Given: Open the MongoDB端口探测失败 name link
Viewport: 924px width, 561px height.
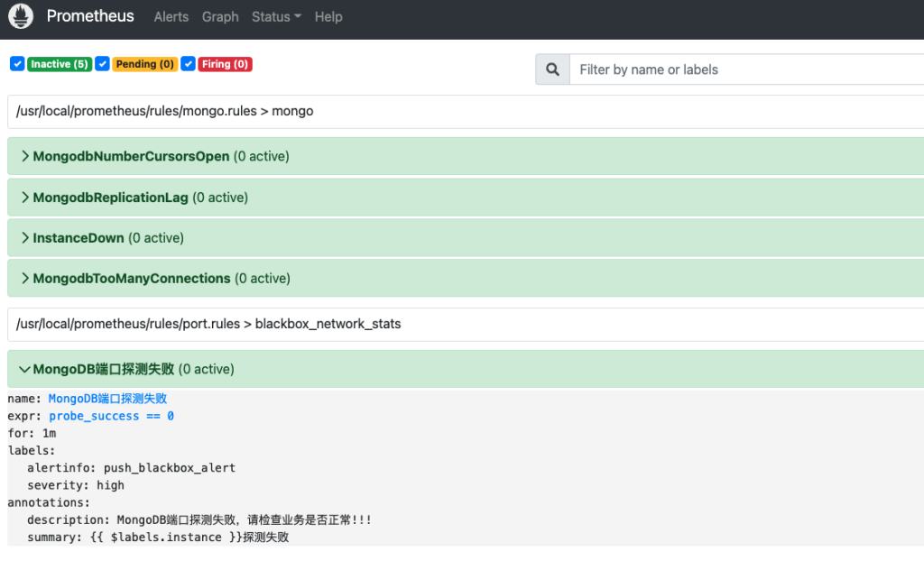Looking at the screenshot, I should (108, 399).
